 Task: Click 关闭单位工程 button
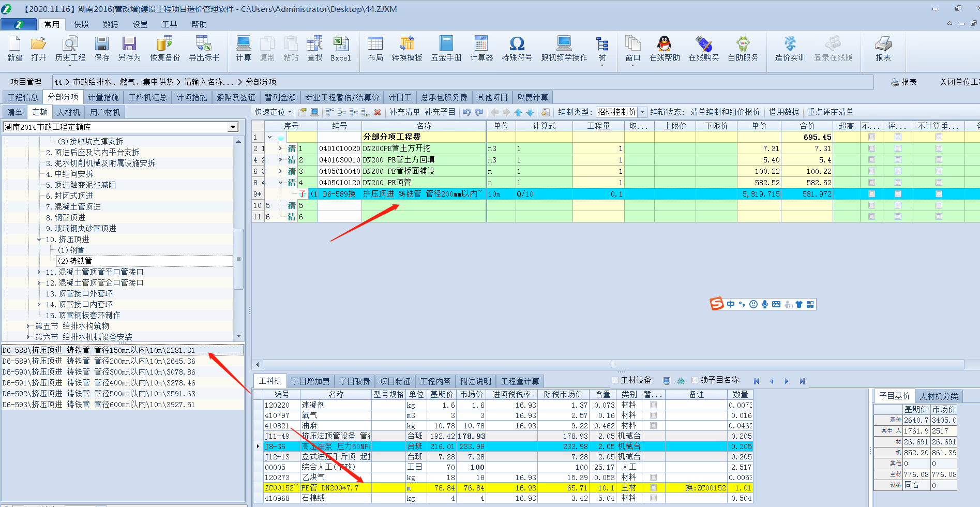point(959,82)
